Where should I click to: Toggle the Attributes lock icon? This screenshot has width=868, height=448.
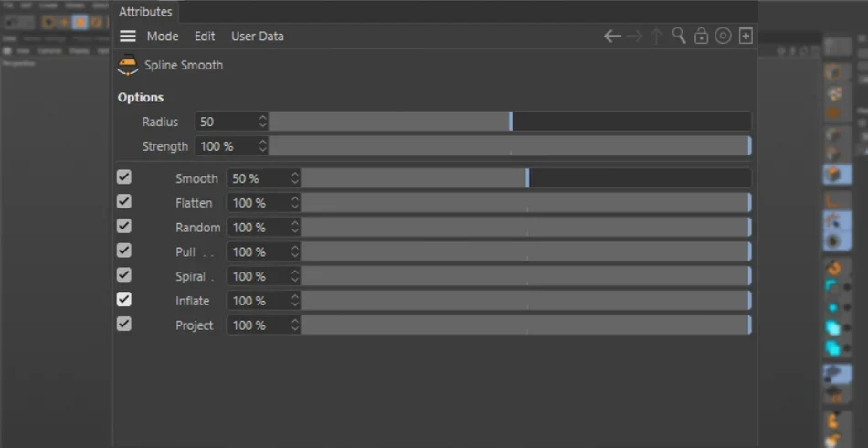pos(701,36)
